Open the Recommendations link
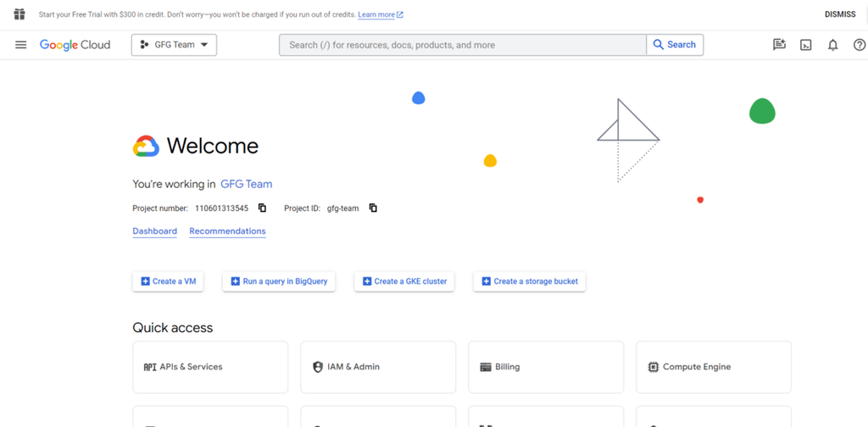The image size is (868, 427). (227, 231)
